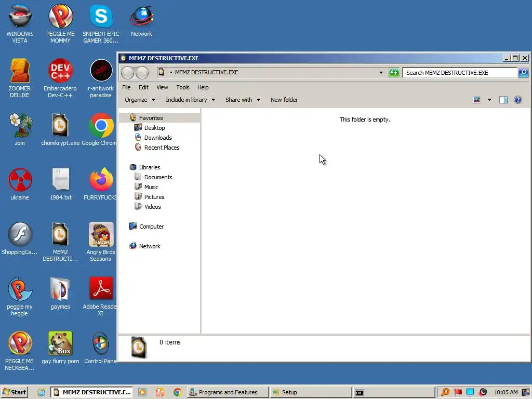This screenshot has height=399, width=532.
Task: Open the Share with dropdown
Action: point(243,100)
